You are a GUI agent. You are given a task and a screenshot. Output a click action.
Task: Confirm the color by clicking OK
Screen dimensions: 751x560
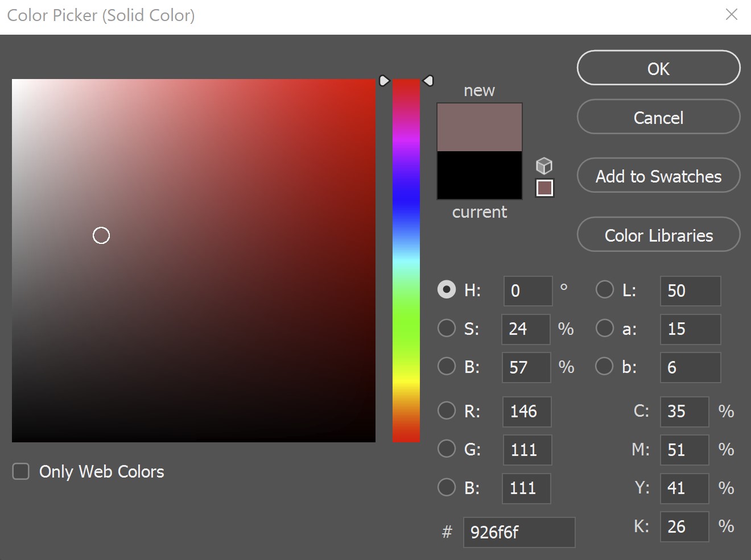point(658,68)
